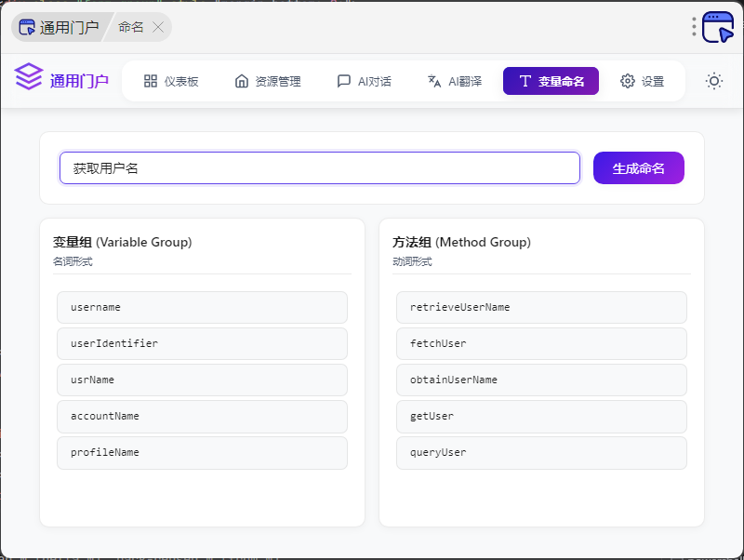Click the 通用门户 layered logo icon

pyautogui.click(x=29, y=77)
